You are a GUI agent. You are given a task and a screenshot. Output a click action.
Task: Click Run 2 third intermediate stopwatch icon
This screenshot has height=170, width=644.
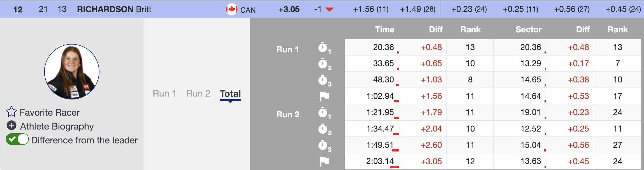pyautogui.click(x=323, y=145)
